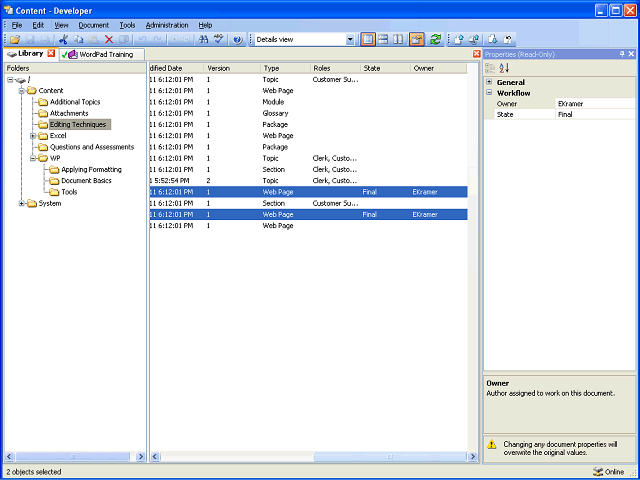Click the Open folder toolbar icon

point(15,40)
